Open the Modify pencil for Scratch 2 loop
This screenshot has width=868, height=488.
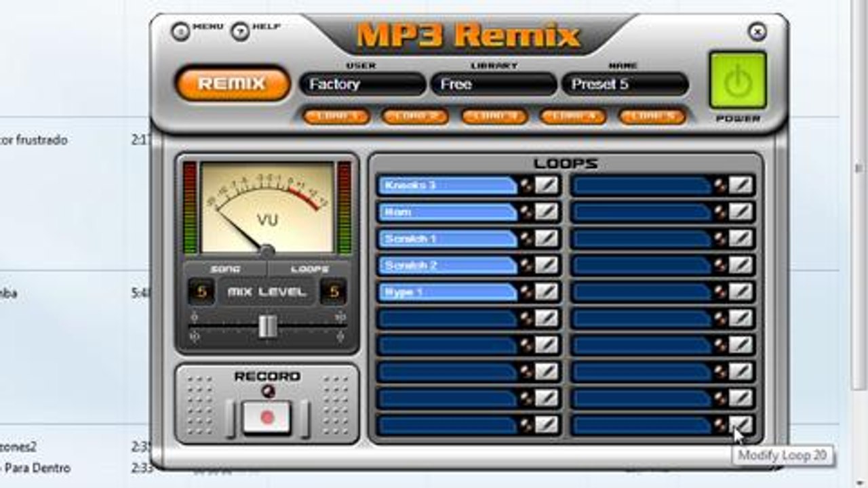click(x=547, y=265)
